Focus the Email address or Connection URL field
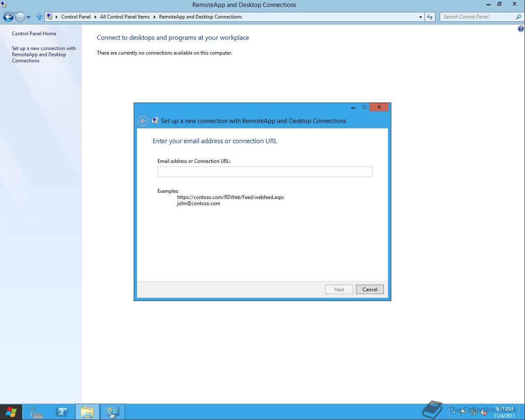The height and width of the screenshot is (420, 525). 265,172
